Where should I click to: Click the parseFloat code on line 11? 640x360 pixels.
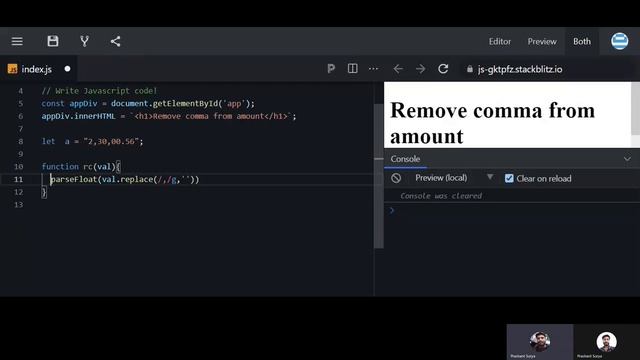tap(124, 179)
